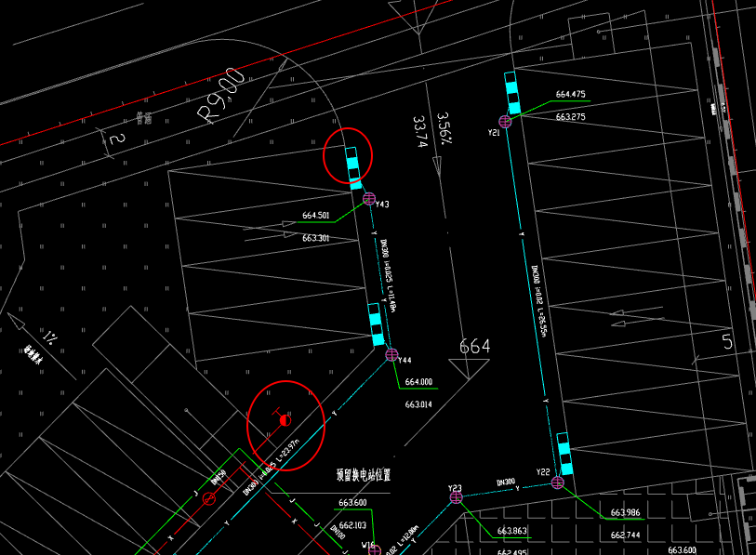This screenshot has height=555, width=756.
Task: Select the dimension number 5 at the right edge
Action: point(727,342)
